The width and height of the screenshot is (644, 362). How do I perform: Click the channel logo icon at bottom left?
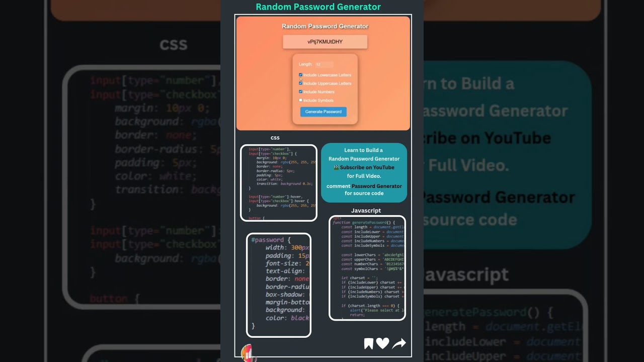pyautogui.click(x=248, y=353)
